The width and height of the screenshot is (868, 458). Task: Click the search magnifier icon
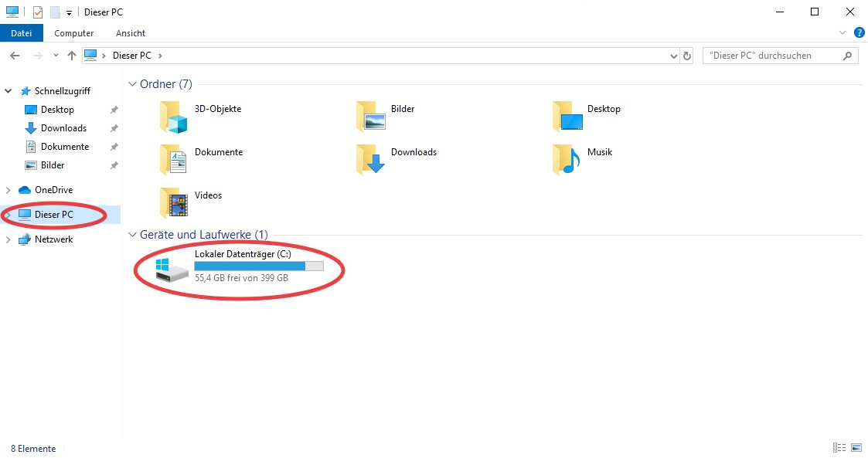pyautogui.click(x=848, y=56)
